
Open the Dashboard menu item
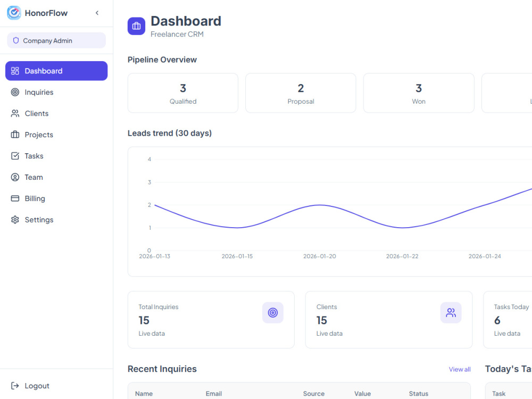click(x=56, y=71)
